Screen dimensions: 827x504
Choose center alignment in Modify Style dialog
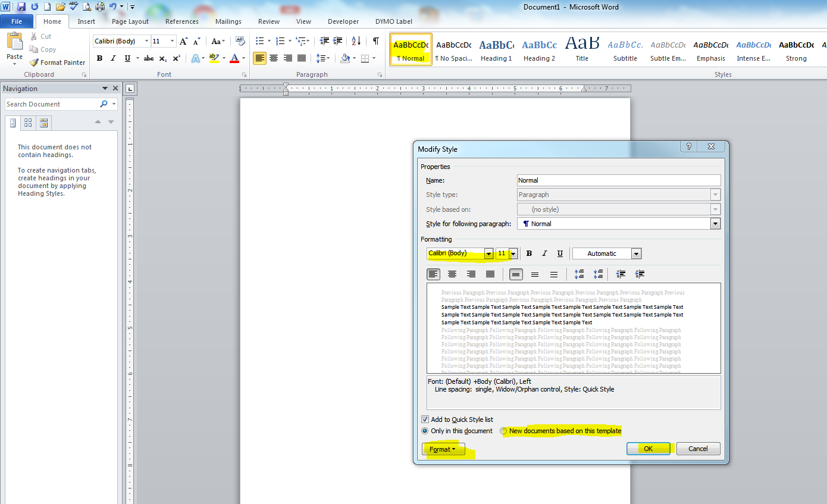click(452, 274)
